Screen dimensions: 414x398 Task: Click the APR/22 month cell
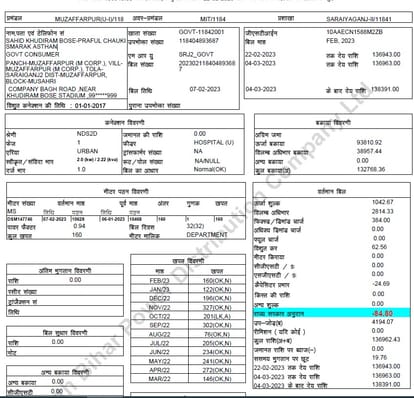pos(160,370)
